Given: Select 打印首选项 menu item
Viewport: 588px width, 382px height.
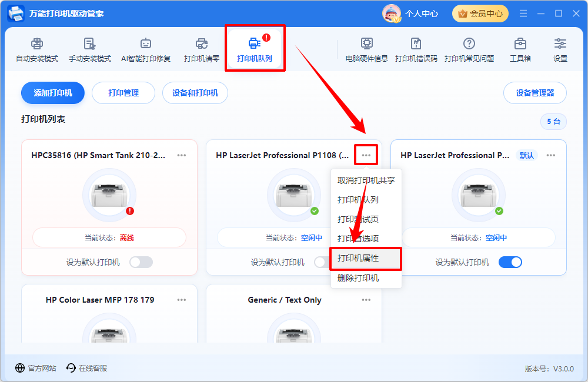Looking at the screenshot, I should pyautogui.click(x=366, y=239).
